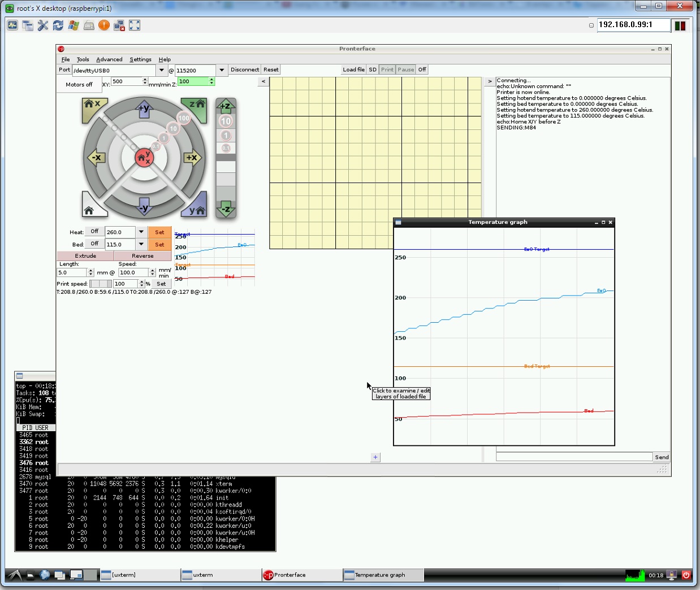This screenshot has height=590, width=700.
Task: Turn off the bed heater with Bed Off
Action: pos(94,244)
